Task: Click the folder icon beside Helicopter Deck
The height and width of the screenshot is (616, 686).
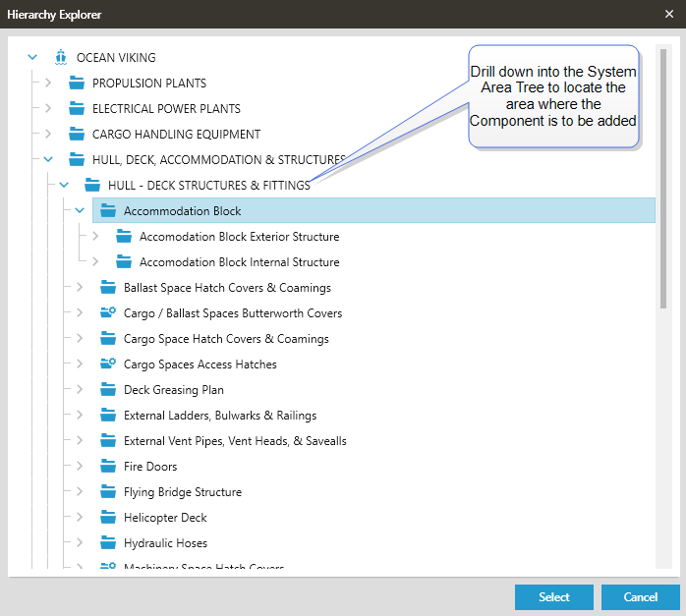Action: pyautogui.click(x=108, y=518)
